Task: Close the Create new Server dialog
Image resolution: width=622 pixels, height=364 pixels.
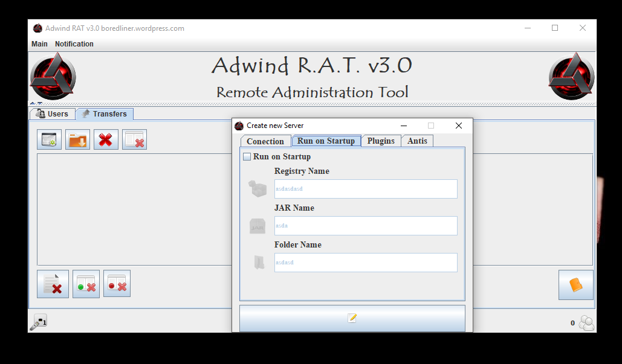Action: (459, 126)
